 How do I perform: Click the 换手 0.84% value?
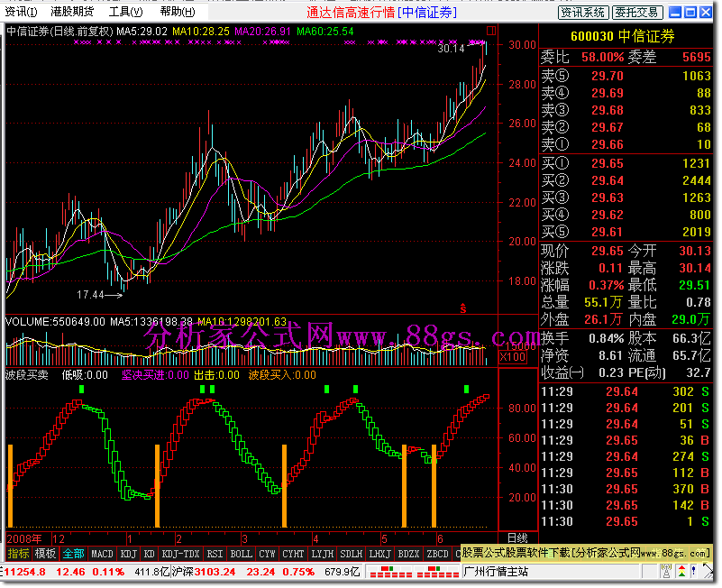coord(607,338)
